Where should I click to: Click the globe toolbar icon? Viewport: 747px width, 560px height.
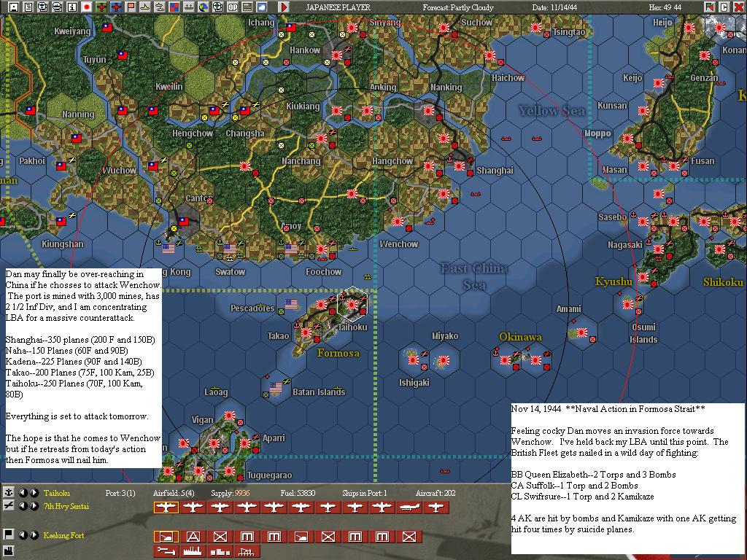204,7
